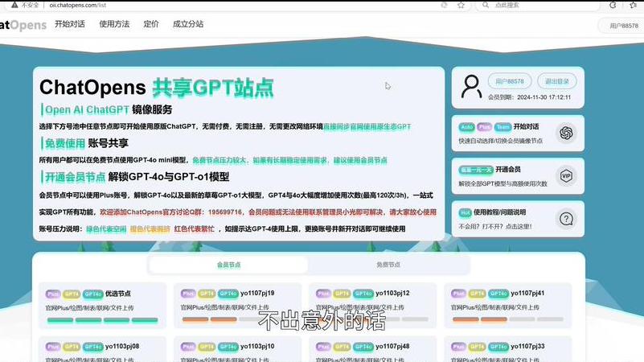Click the user avatar silhouette icon
Screen dimensions: 644x362
click(x=471, y=87)
